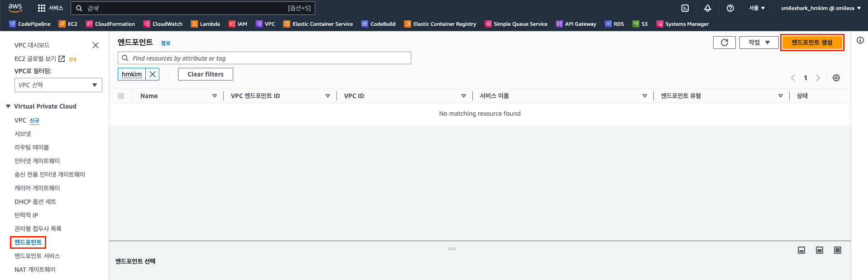Open CodePipeline shortcut in favorites bar

[x=29, y=24]
